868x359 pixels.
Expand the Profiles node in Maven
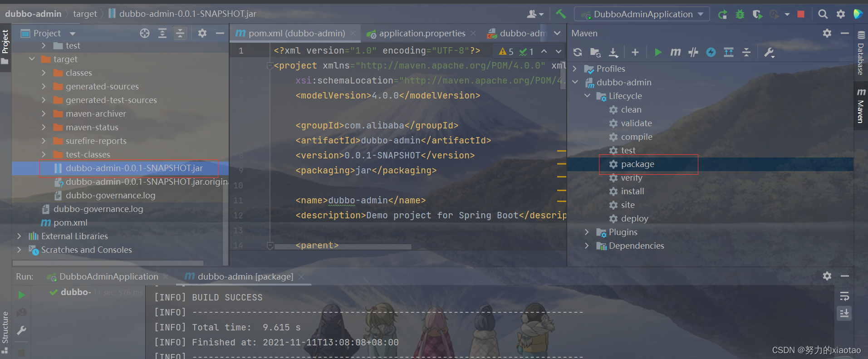tap(575, 69)
